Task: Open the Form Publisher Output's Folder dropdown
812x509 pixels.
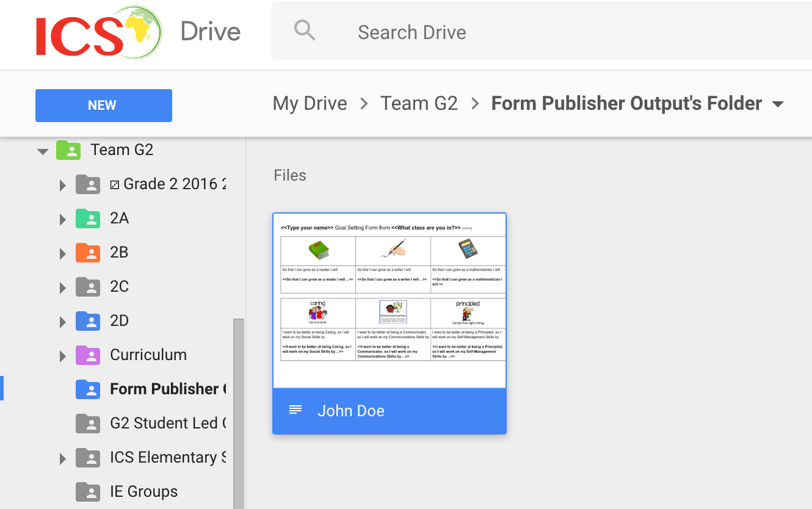Action: tap(778, 104)
